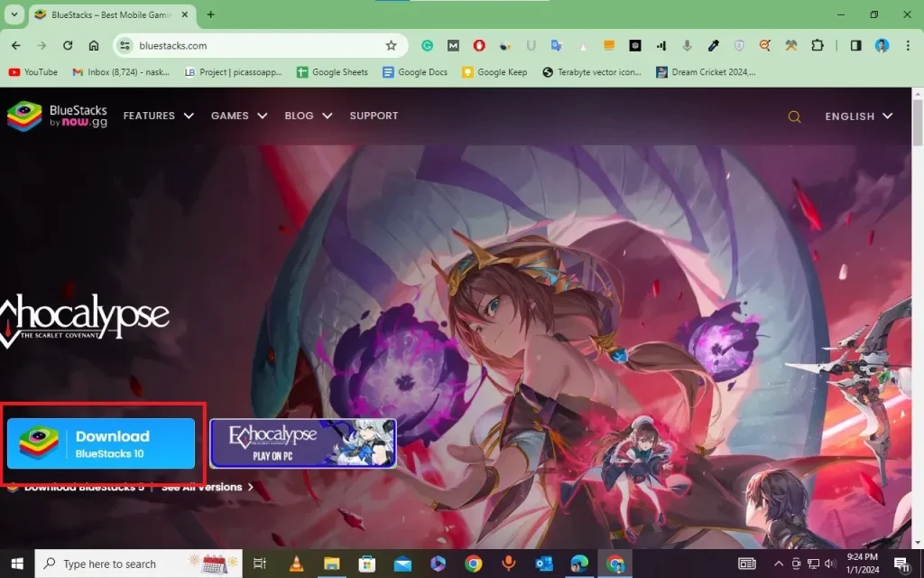Open the SUPPORT page
This screenshot has height=578, width=924.
point(374,116)
